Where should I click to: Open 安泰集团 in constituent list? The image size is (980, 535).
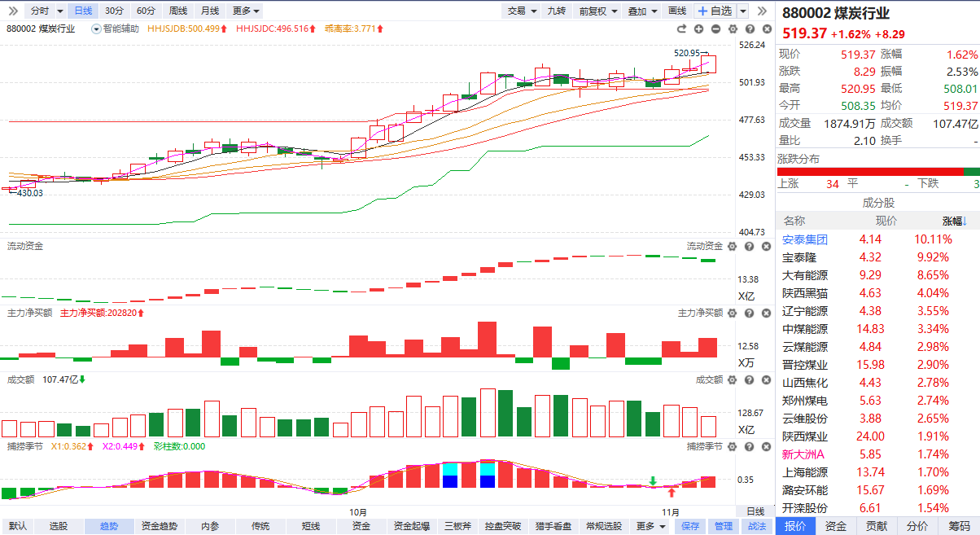pos(804,239)
